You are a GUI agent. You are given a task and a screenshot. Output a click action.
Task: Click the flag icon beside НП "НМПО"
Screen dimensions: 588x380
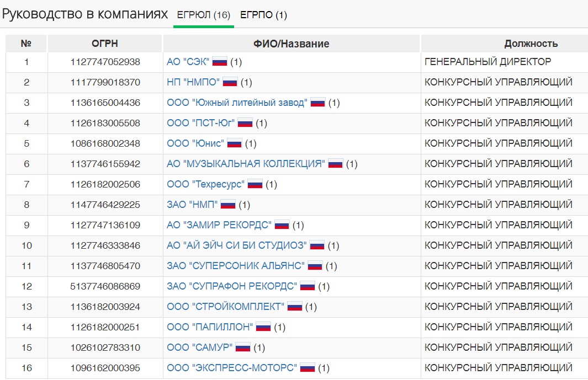230,82
